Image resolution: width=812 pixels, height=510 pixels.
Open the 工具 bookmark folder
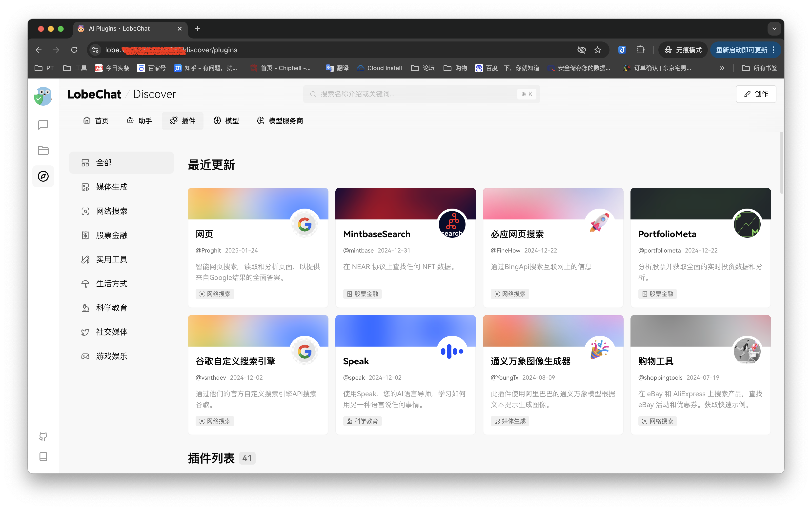coord(75,68)
